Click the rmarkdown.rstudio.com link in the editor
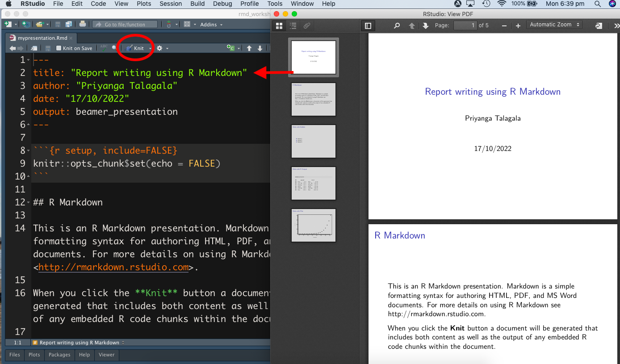Image resolution: width=620 pixels, height=364 pixels. [x=113, y=267]
